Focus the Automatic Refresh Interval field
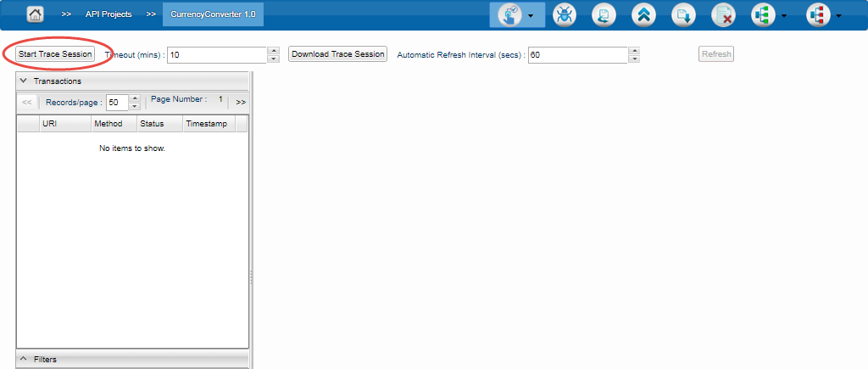The image size is (868, 369). pos(578,55)
